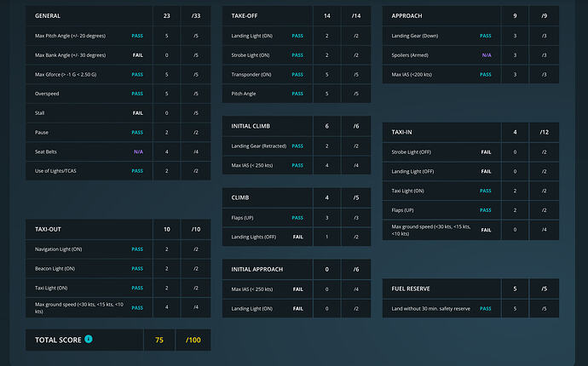Click PASS status in the safety reserve row

click(485, 309)
